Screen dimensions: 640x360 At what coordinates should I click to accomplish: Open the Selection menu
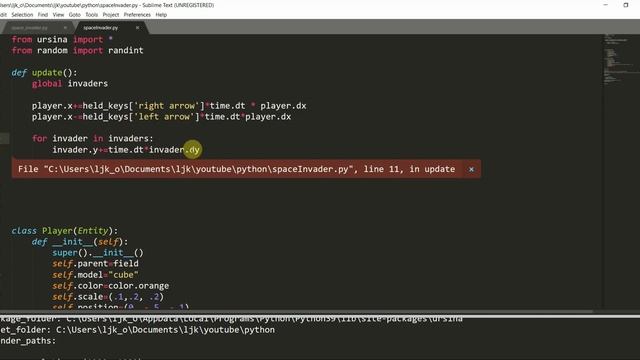click(22, 15)
